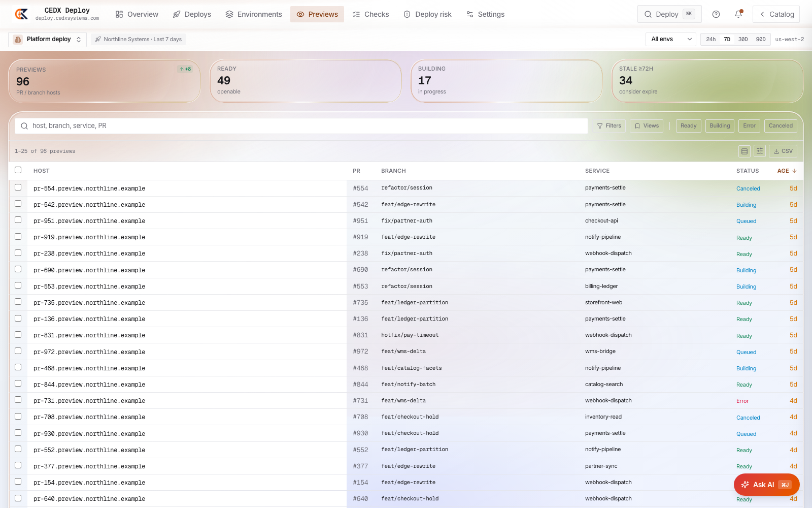This screenshot has height=508, width=812.
Task: Check the pr-951 preview row checkbox
Action: (x=18, y=220)
